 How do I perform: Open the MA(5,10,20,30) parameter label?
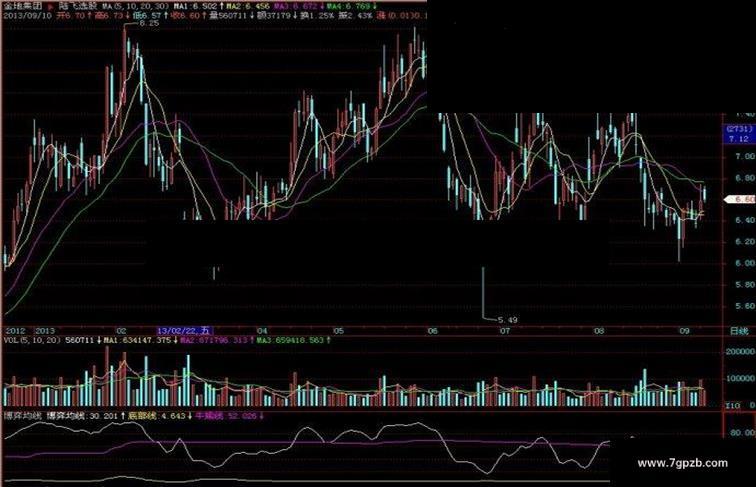pos(136,6)
